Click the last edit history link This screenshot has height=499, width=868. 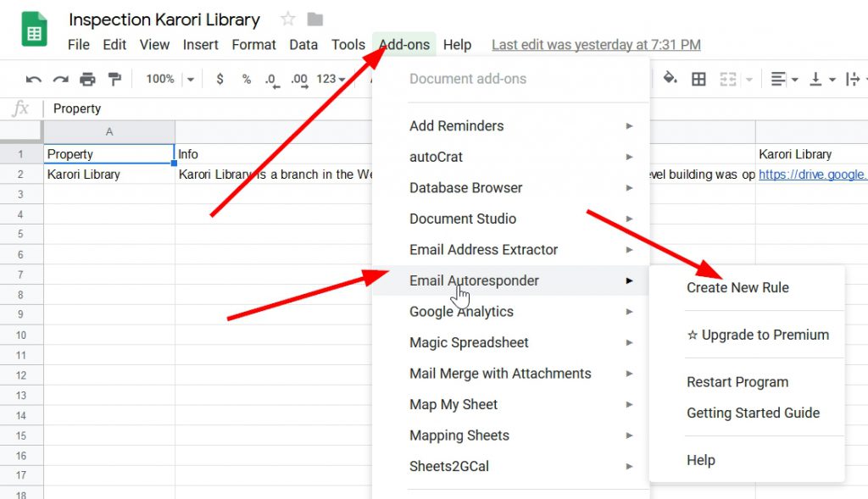pyautogui.click(x=596, y=45)
